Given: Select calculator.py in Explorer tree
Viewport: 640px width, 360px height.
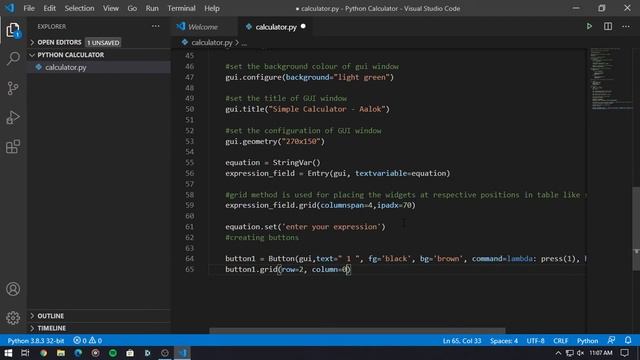Looking at the screenshot, I should tap(65, 67).
